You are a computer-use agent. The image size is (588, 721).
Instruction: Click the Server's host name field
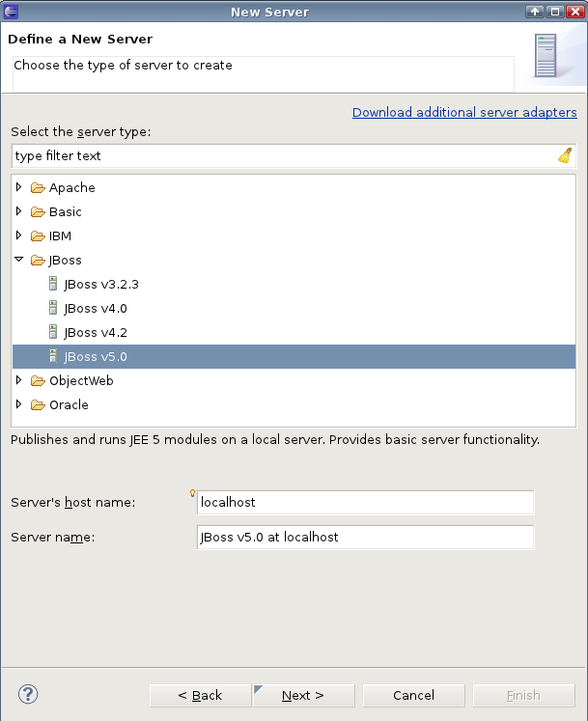pyautogui.click(x=365, y=502)
